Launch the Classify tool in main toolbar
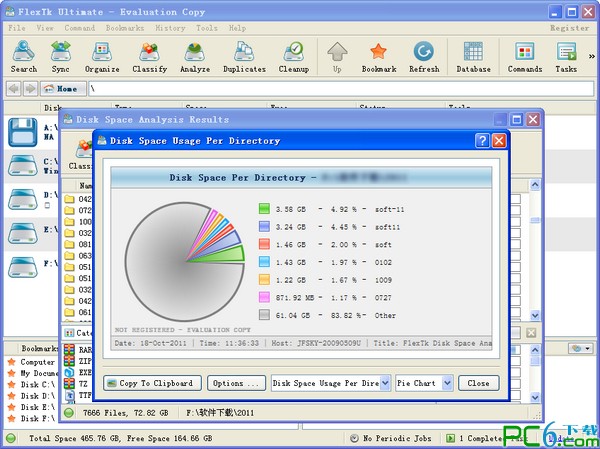The width and height of the screenshot is (600, 449). [149, 57]
